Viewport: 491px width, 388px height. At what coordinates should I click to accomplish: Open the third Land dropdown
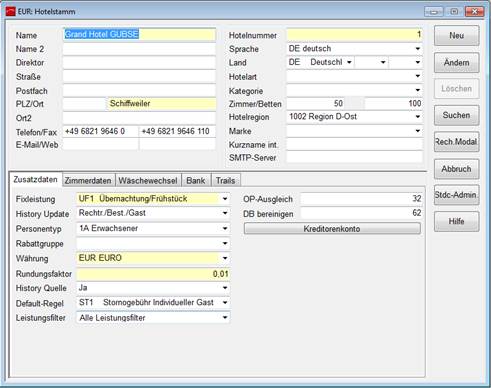417,62
